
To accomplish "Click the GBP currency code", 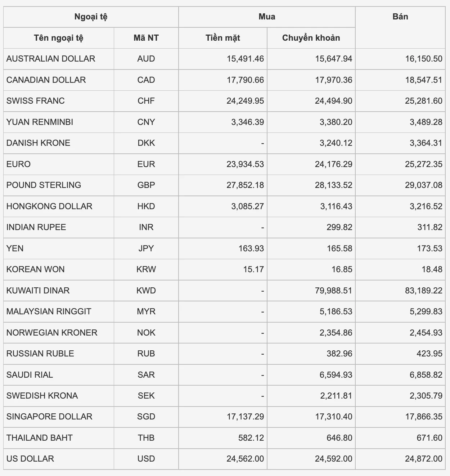I will pos(146,185).
